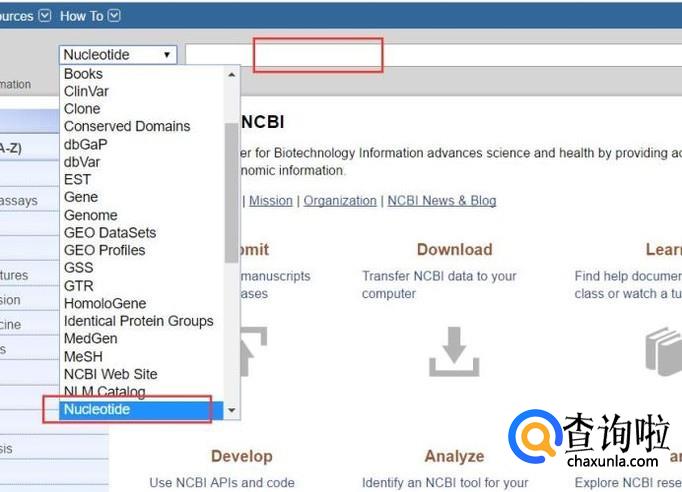Select ClinVar from the database list

click(141, 91)
